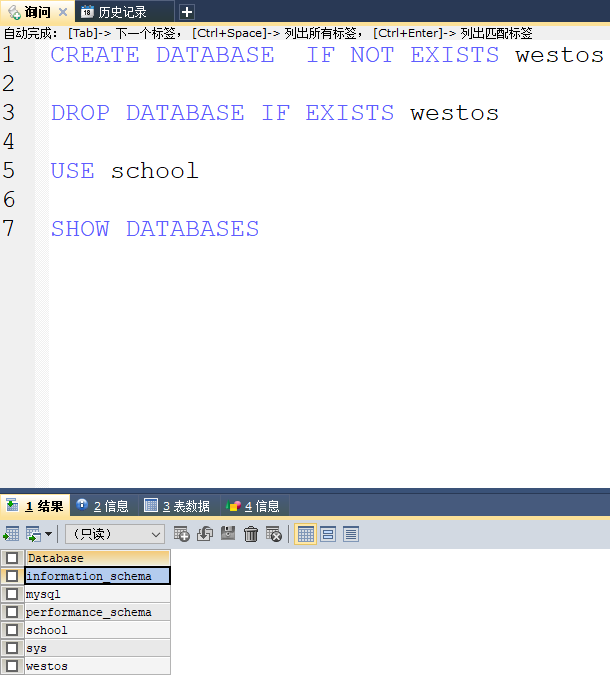
Task: Click line number 4 in the gutter
Action: [x=8, y=141]
